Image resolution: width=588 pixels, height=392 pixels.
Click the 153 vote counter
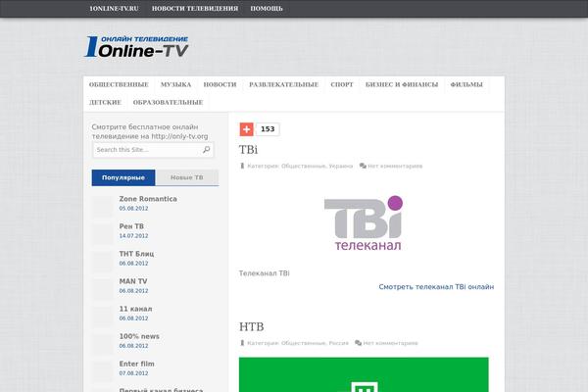[268, 129]
